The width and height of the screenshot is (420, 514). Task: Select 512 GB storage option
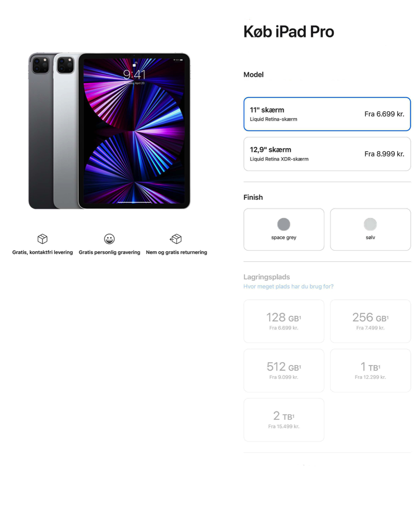click(x=284, y=370)
